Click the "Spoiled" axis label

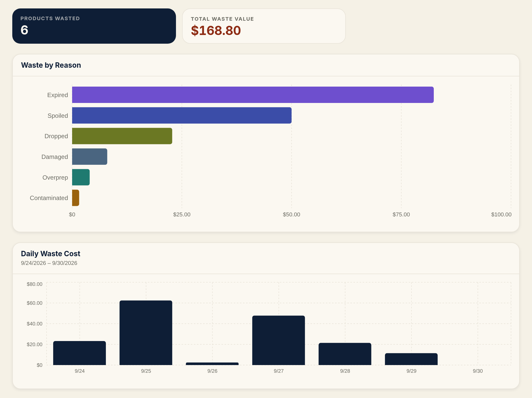coord(58,116)
